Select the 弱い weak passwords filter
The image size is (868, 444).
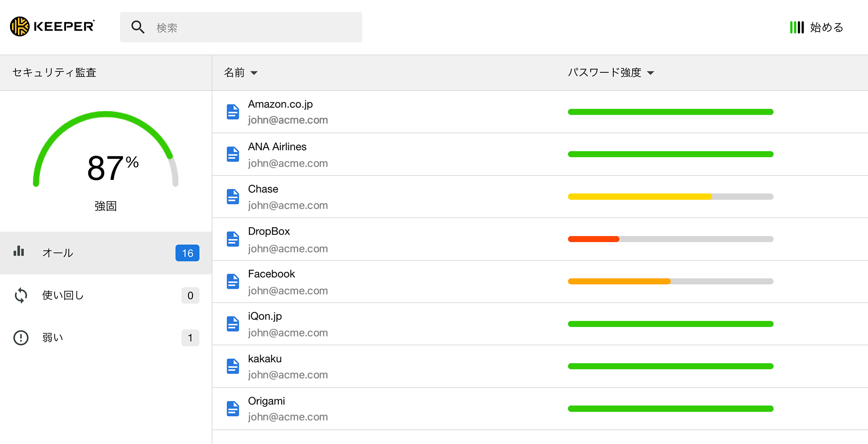click(x=106, y=338)
